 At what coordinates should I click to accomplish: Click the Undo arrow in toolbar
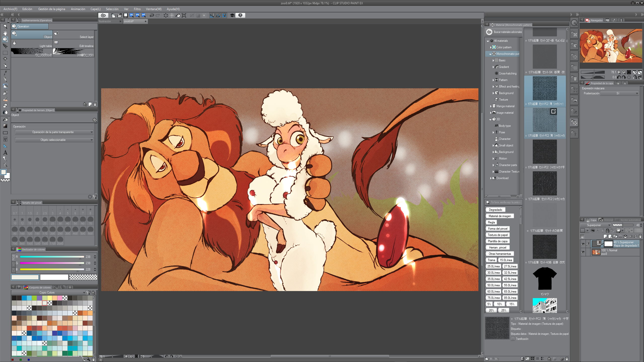[x=151, y=15]
